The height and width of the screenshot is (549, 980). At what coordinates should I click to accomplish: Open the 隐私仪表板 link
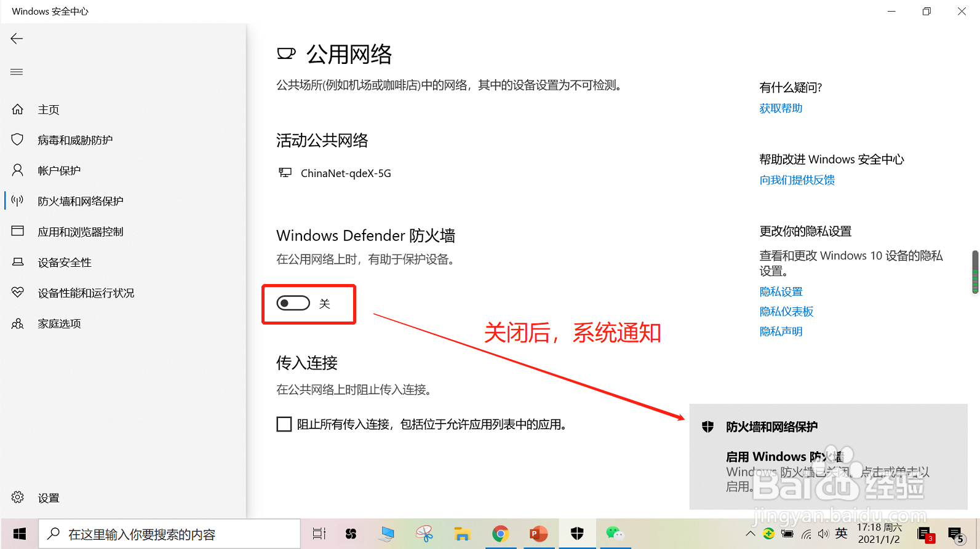point(786,312)
